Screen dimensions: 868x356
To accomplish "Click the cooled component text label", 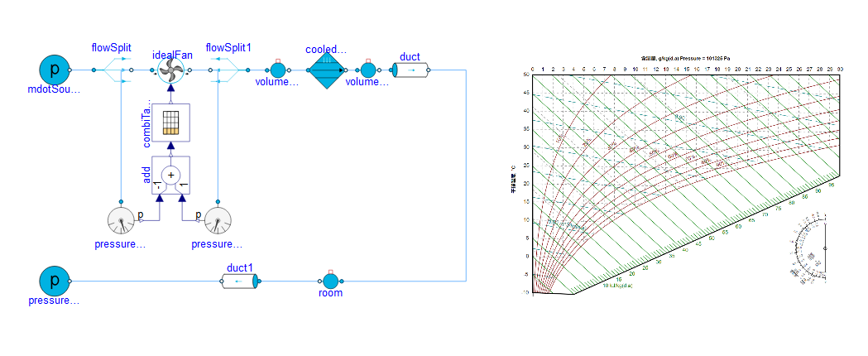I will tap(325, 50).
